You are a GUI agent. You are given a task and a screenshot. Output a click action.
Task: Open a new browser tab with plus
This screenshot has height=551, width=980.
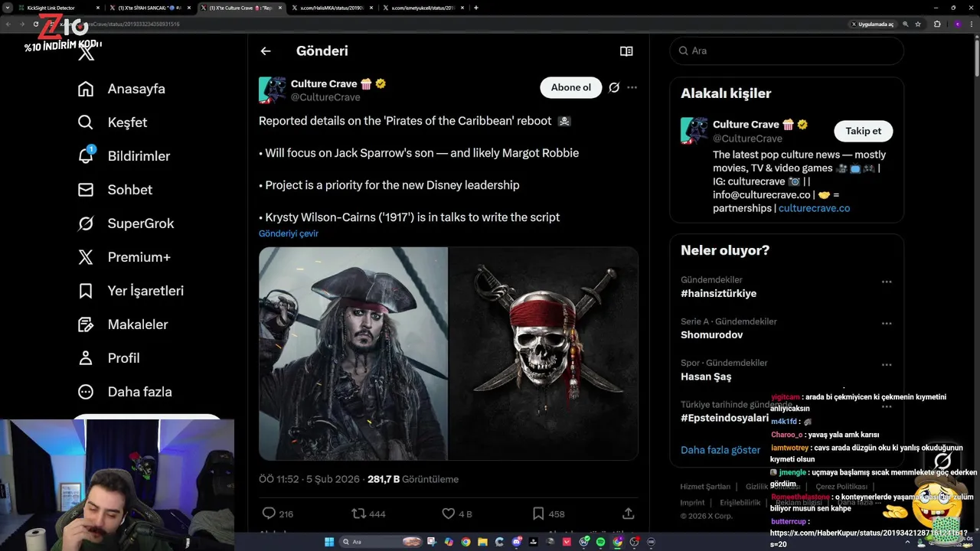(476, 8)
